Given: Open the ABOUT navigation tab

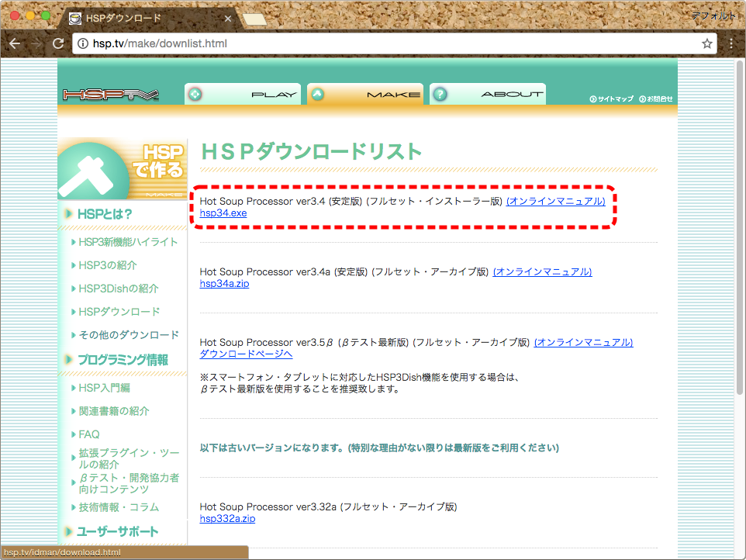Looking at the screenshot, I should click(488, 94).
